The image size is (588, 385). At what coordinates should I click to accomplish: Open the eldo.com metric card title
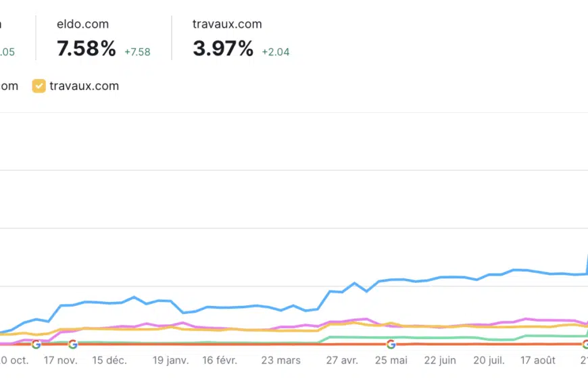(82, 24)
